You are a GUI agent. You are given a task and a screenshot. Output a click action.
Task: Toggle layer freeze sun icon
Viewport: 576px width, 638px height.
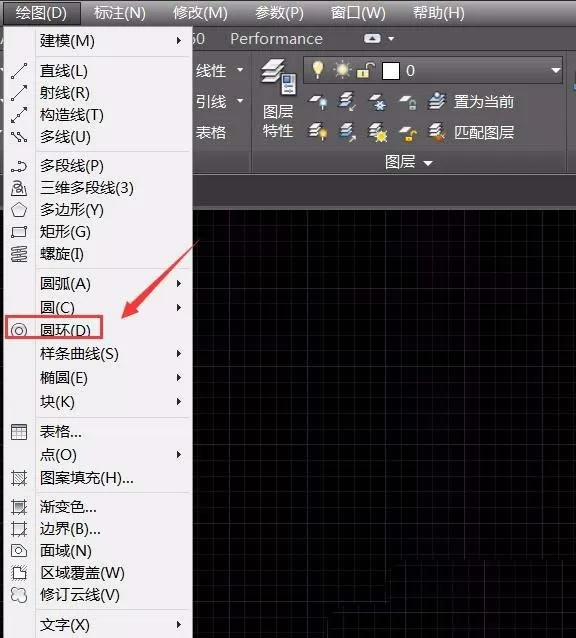coord(342,70)
